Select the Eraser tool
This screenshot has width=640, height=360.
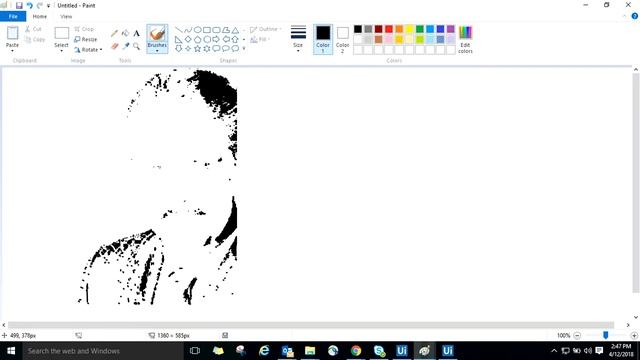pos(114,47)
